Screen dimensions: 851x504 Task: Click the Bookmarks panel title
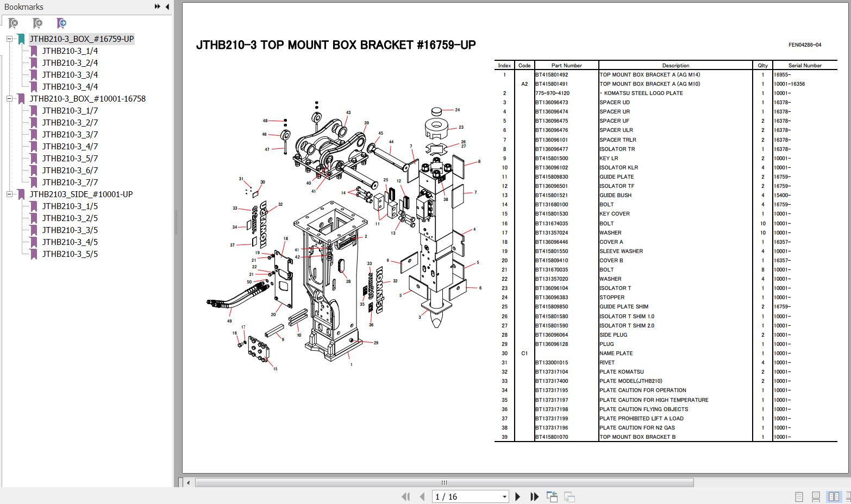coord(23,7)
